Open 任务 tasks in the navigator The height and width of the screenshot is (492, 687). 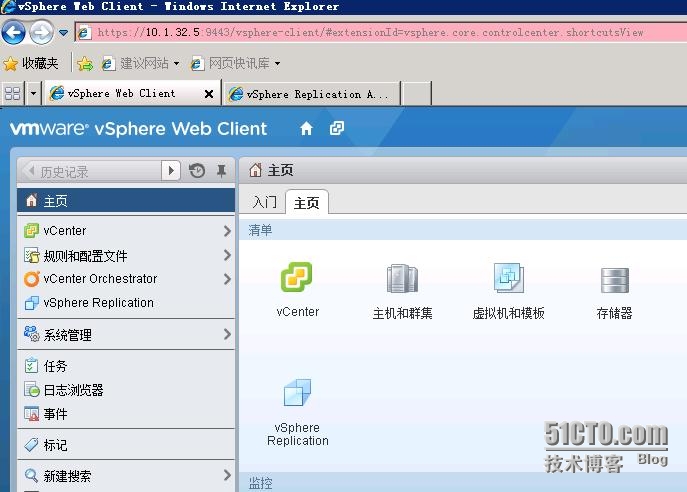tap(55, 366)
